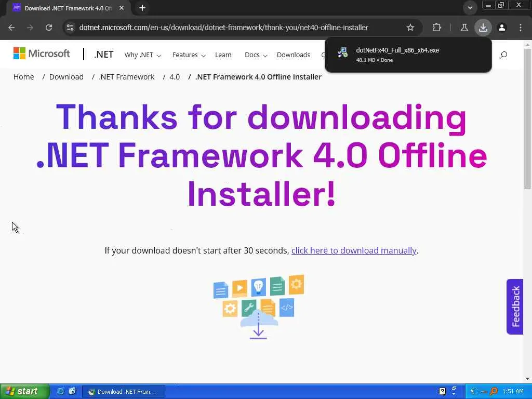This screenshot has height=399, width=532.
Task: Go back to the previous page
Action: [11, 28]
